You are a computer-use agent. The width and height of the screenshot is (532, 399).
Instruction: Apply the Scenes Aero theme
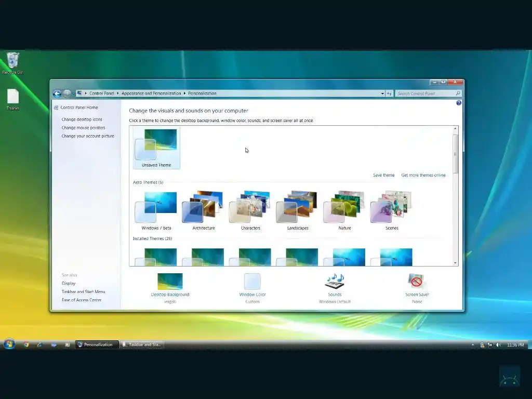(x=392, y=211)
